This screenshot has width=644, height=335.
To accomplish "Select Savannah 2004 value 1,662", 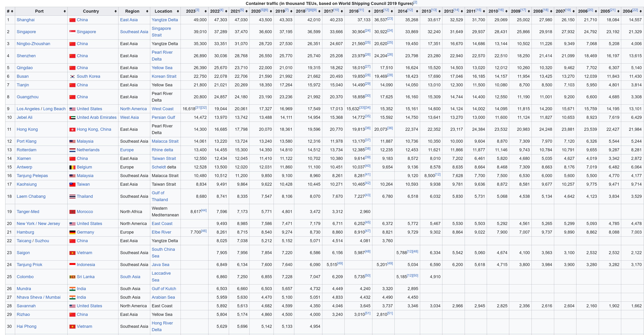I will click(x=636, y=306).
